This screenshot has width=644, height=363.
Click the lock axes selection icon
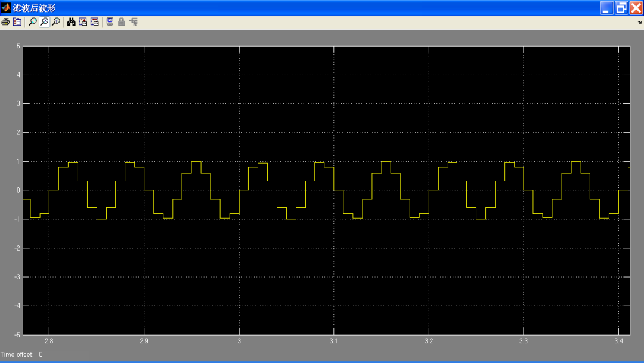[x=122, y=21]
